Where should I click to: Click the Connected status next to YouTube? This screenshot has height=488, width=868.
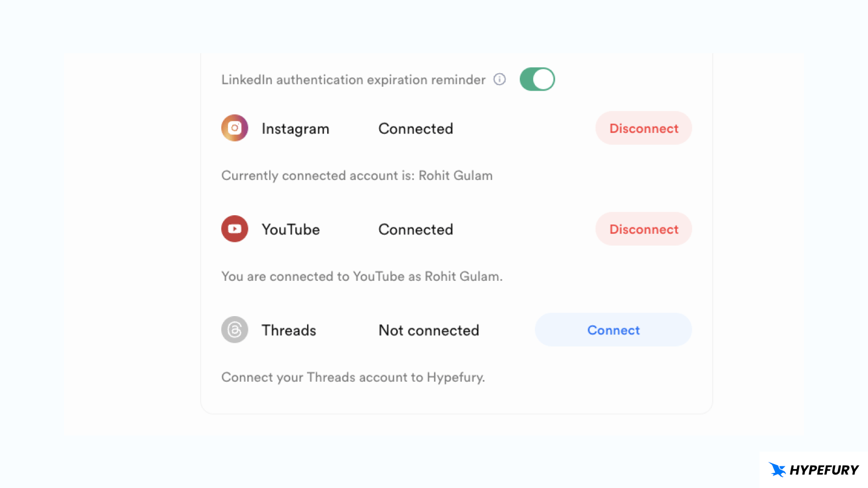point(415,229)
